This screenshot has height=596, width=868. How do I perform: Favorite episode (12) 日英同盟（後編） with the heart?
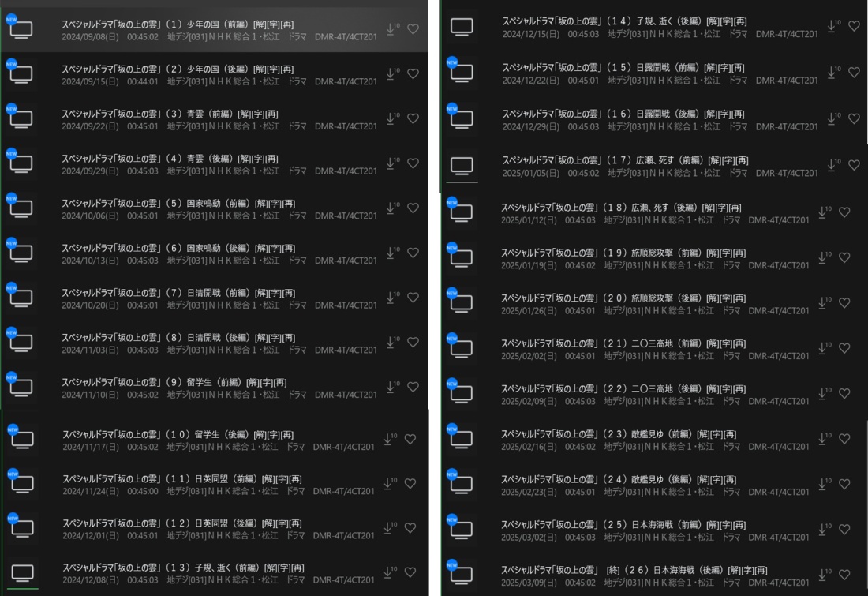[410, 528]
